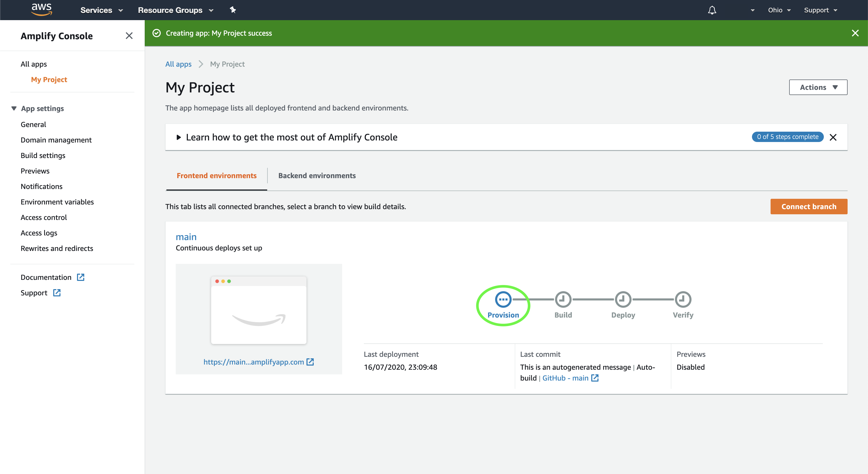The height and width of the screenshot is (474, 868).
Task: Click the Deploy stage clock icon
Action: click(x=623, y=299)
